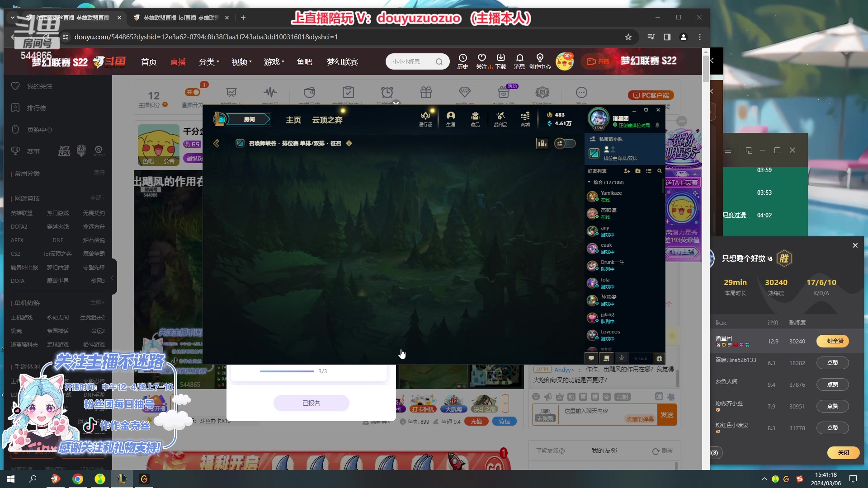Switch to the second 英雄联盟直播 browser tab
The width and height of the screenshot is (868, 488).
tap(180, 18)
